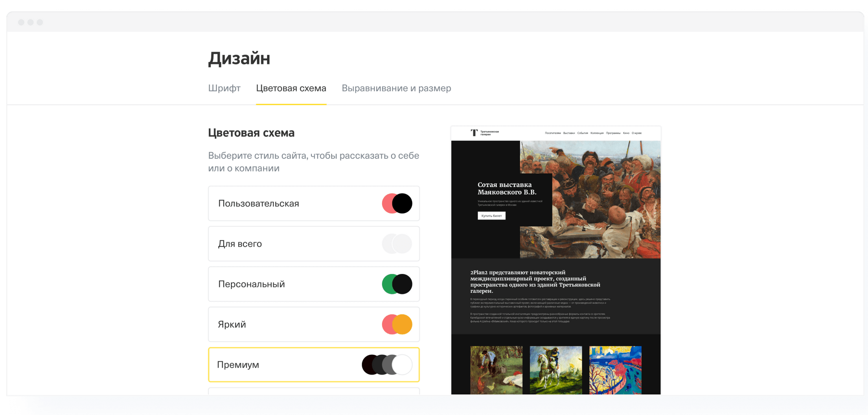Click the Купить билет button in preview
Viewport: 868px width, 415px height.
tap(491, 216)
